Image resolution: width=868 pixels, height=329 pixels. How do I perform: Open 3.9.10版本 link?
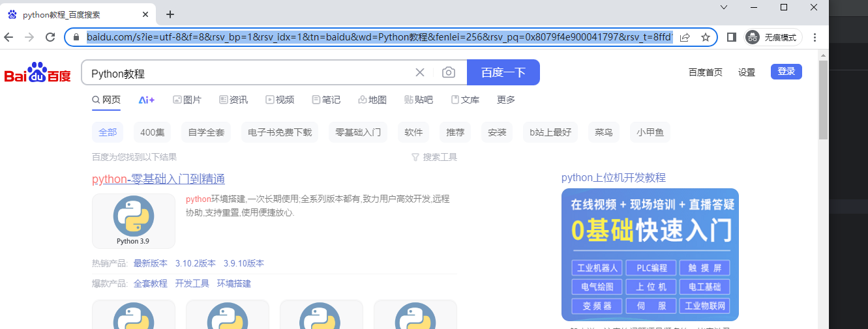[x=244, y=263]
